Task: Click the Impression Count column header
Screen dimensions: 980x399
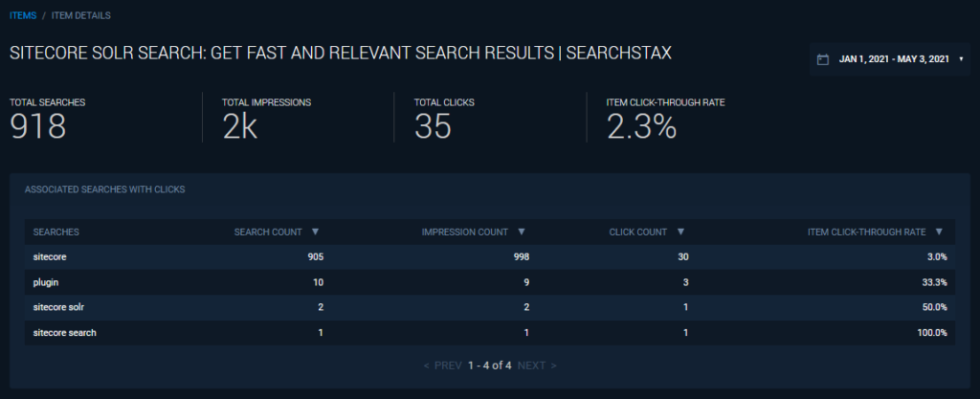Action: (x=464, y=232)
